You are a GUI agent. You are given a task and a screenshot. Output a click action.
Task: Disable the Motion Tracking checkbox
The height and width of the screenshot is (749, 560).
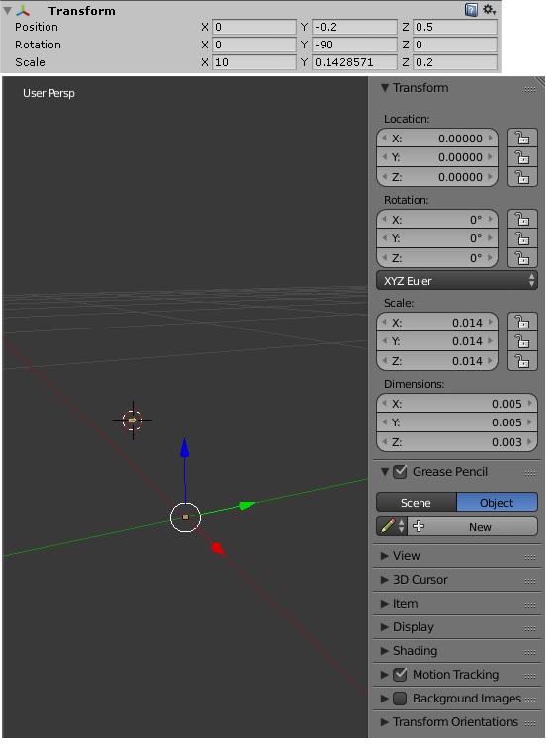[x=400, y=675]
